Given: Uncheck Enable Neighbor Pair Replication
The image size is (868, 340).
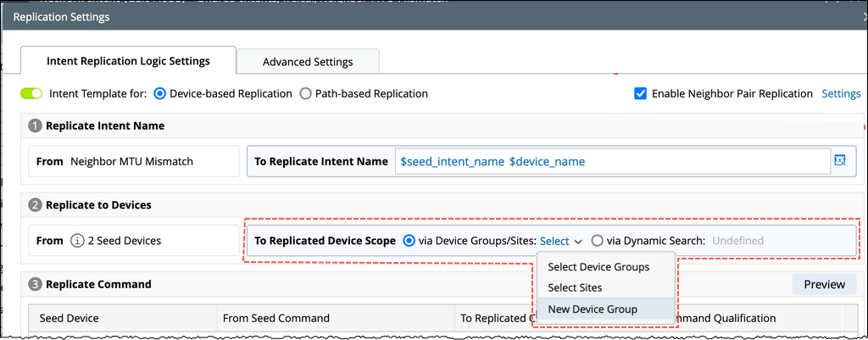Looking at the screenshot, I should coord(641,93).
